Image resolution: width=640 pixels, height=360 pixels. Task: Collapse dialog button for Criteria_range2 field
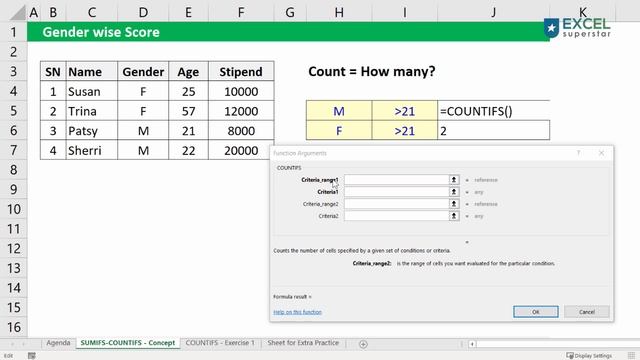[x=453, y=204]
